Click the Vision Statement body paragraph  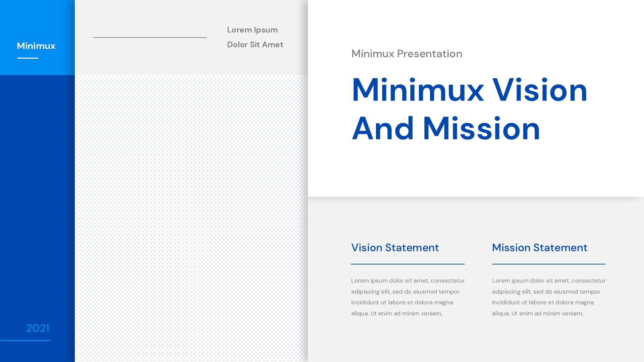[408, 297]
